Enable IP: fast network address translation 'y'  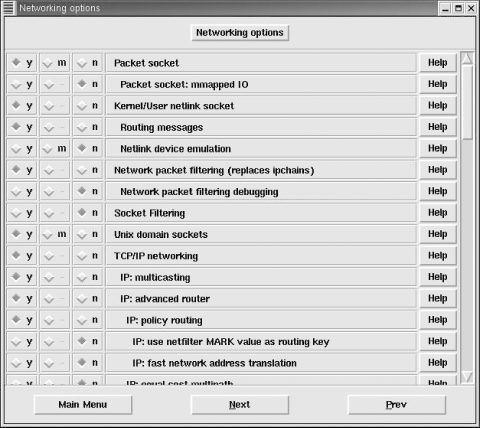click(22, 363)
